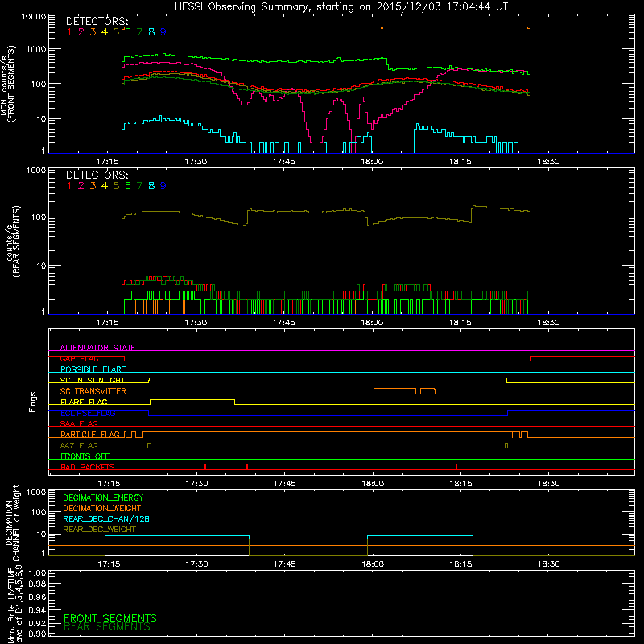Click the REAR_DEC_CHAN/128 legend entry
644x644 pixels.
click(x=106, y=518)
